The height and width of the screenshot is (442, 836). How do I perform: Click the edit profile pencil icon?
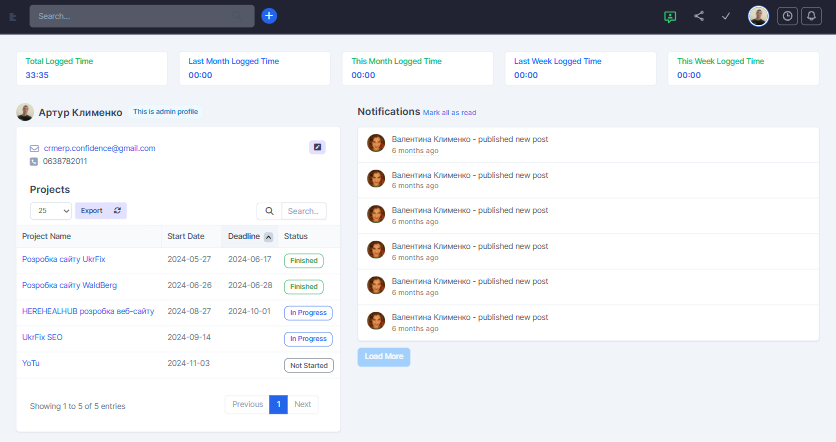[317, 147]
